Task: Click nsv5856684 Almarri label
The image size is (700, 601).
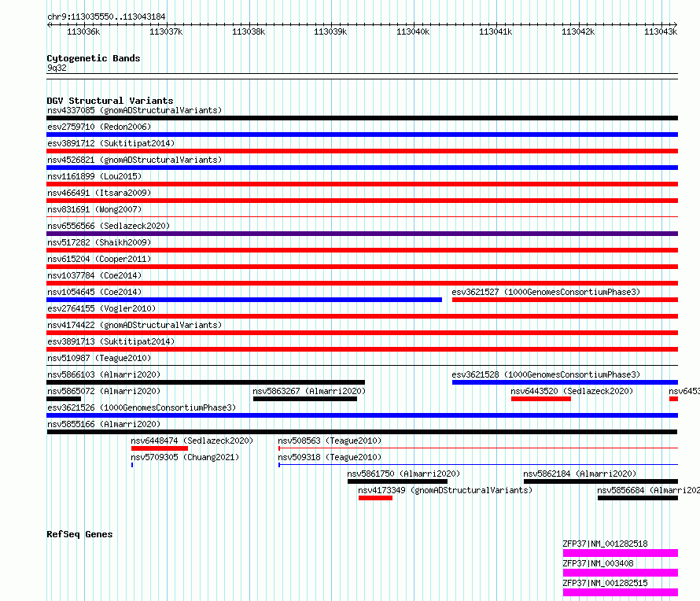Action: (x=648, y=490)
